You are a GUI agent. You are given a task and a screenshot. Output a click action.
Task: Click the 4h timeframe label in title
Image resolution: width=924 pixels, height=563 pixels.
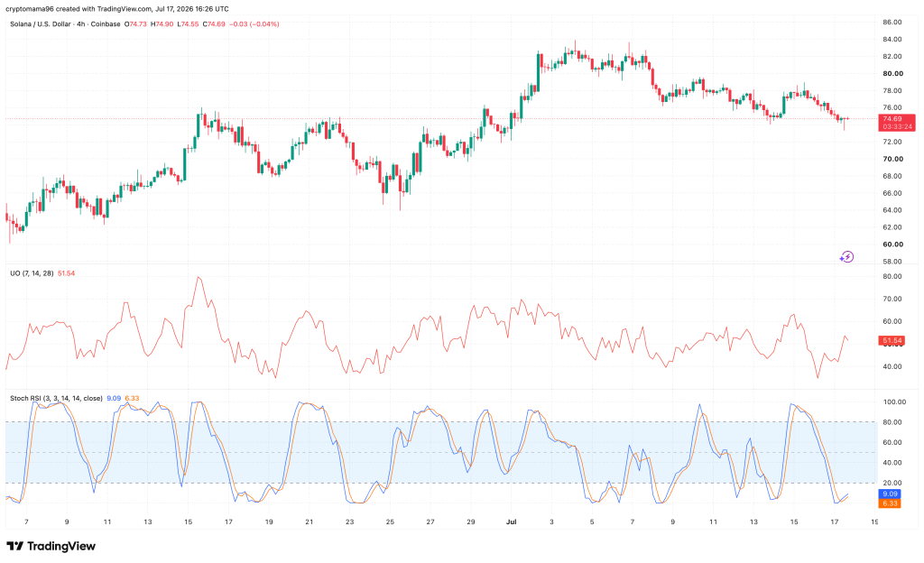[80, 24]
